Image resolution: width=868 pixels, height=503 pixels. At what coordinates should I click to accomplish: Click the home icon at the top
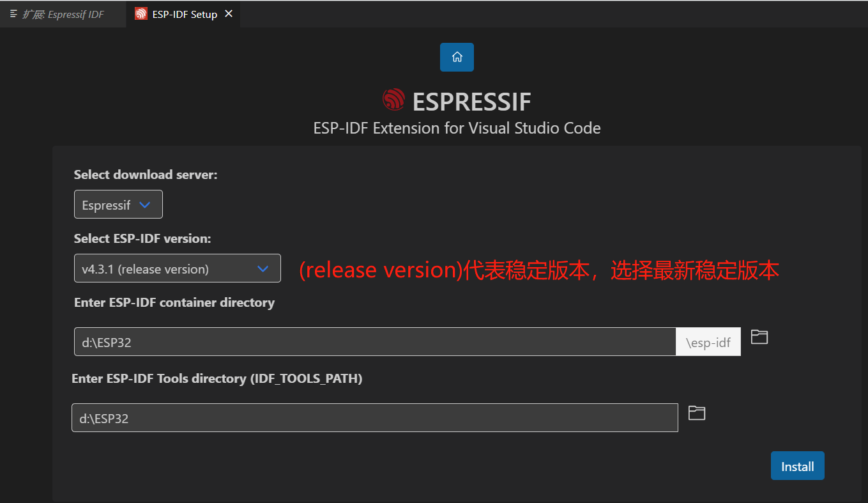(x=457, y=57)
